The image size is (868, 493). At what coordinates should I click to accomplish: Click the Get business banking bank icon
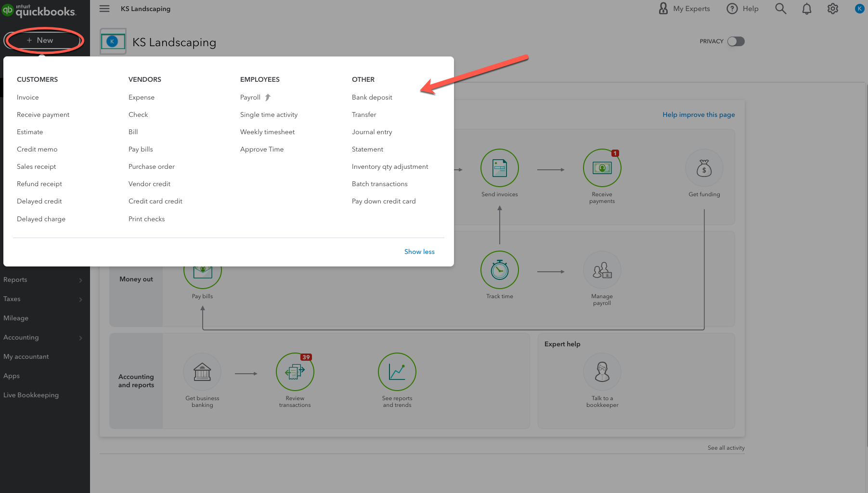(x=202, y=372)
